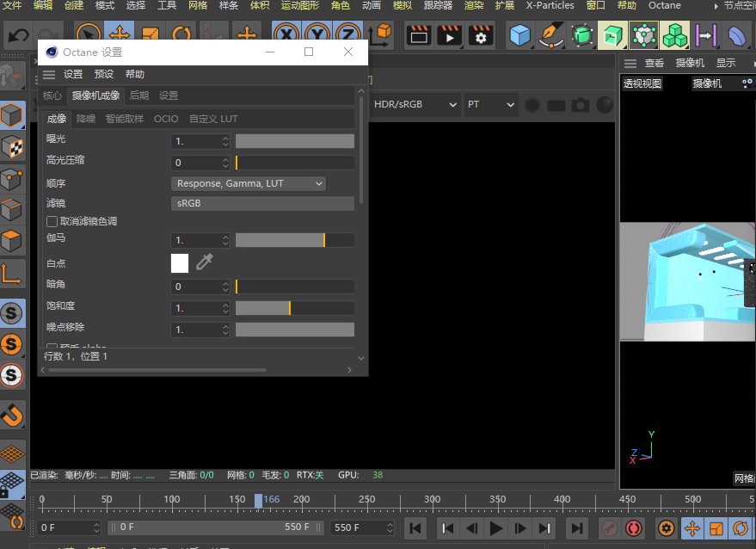Open the 预设 menu in Octane settings
Image resolution: width=756 pixels, height=549 pixels.
point(103,75)
